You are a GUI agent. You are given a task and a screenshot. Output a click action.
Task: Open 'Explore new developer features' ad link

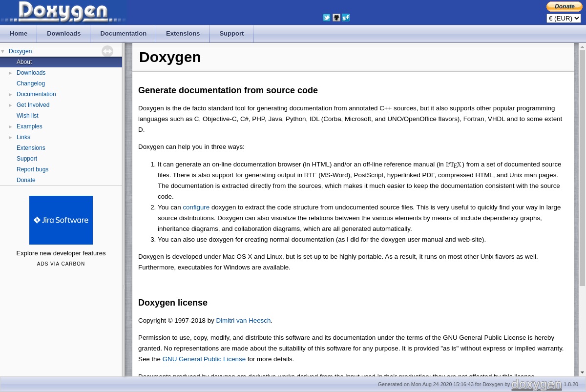(x=61, y=253)
